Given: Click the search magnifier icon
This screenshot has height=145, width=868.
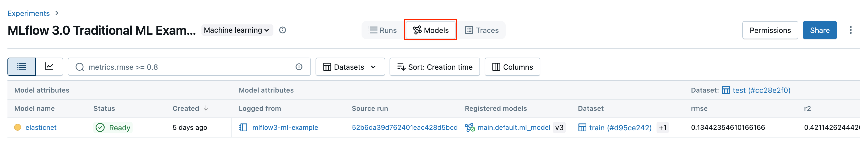Looking at the screenshot, I should [79, 67].
